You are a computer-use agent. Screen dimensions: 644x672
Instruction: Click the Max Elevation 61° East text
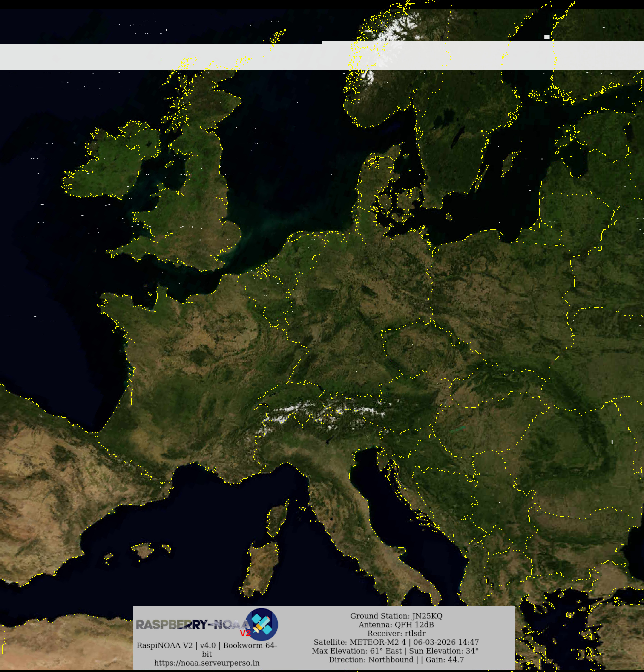click(x=356, y=651)
